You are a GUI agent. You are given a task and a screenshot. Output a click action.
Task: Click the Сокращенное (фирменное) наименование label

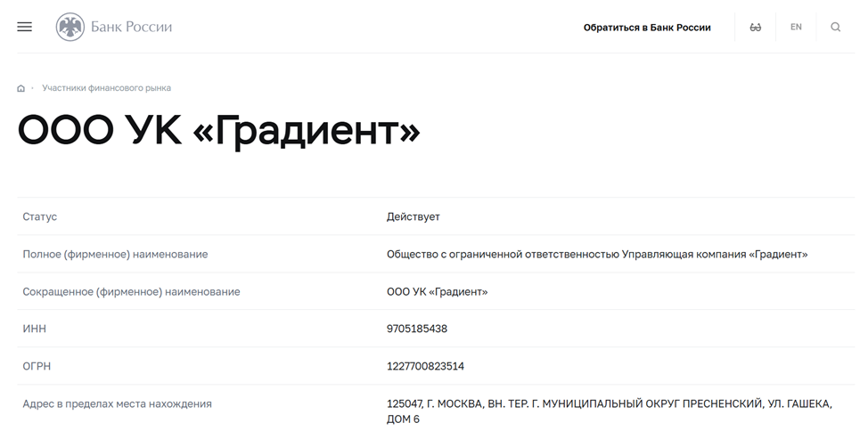[131, 291]
